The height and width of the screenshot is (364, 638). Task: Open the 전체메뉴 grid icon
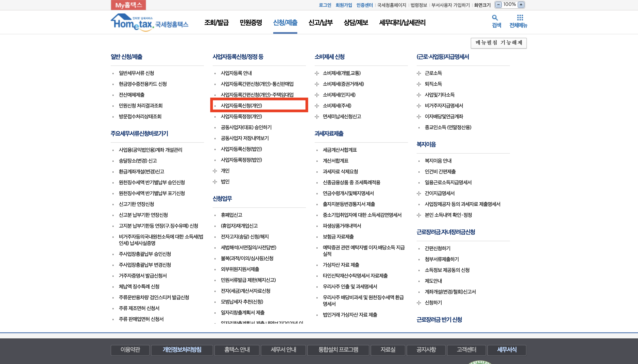pos(520,18)
